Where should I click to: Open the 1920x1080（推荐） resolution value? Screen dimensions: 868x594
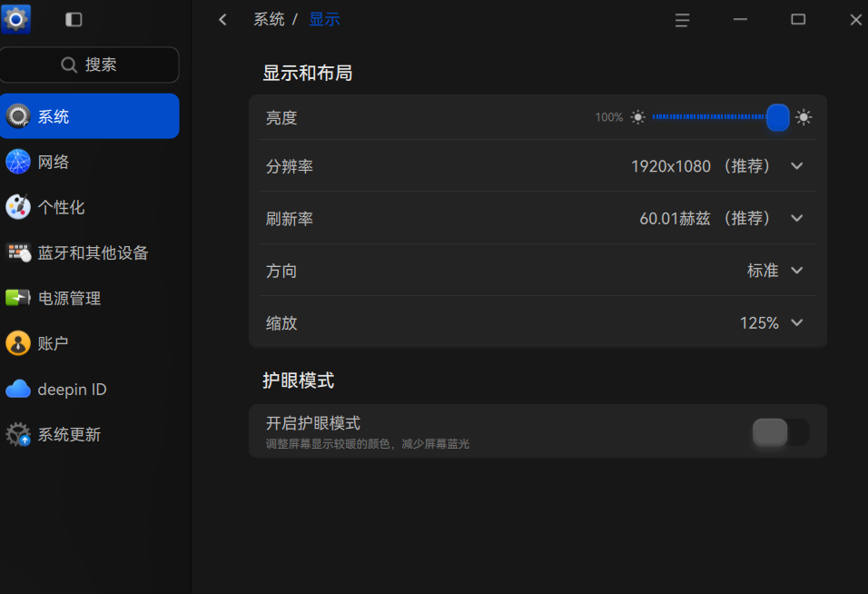(703, 166)
